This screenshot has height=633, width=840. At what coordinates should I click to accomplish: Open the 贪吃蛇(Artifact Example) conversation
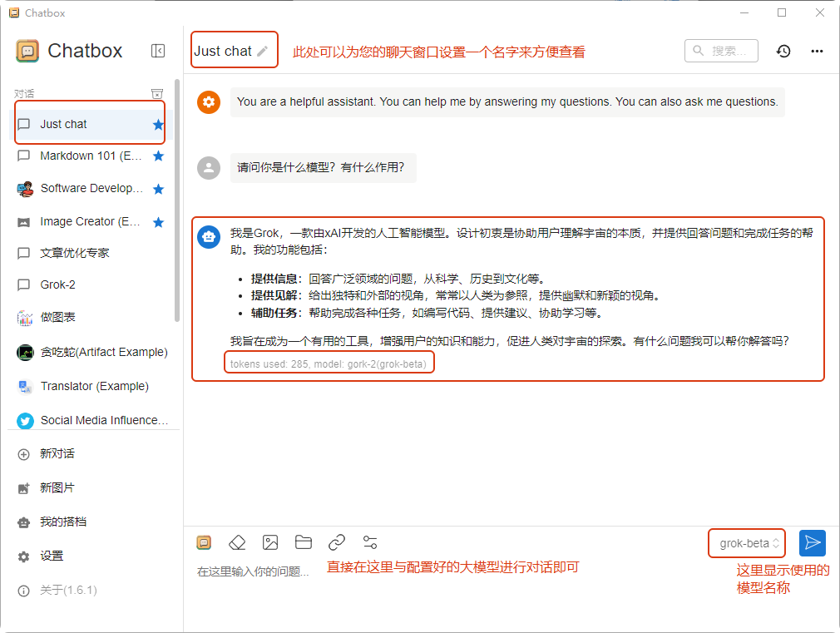[92, 352]
